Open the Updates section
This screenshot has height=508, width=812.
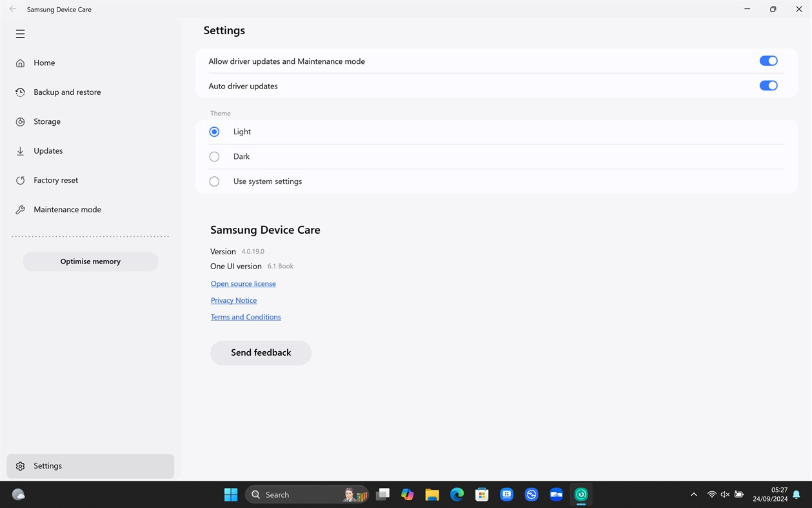click(48, 150)
